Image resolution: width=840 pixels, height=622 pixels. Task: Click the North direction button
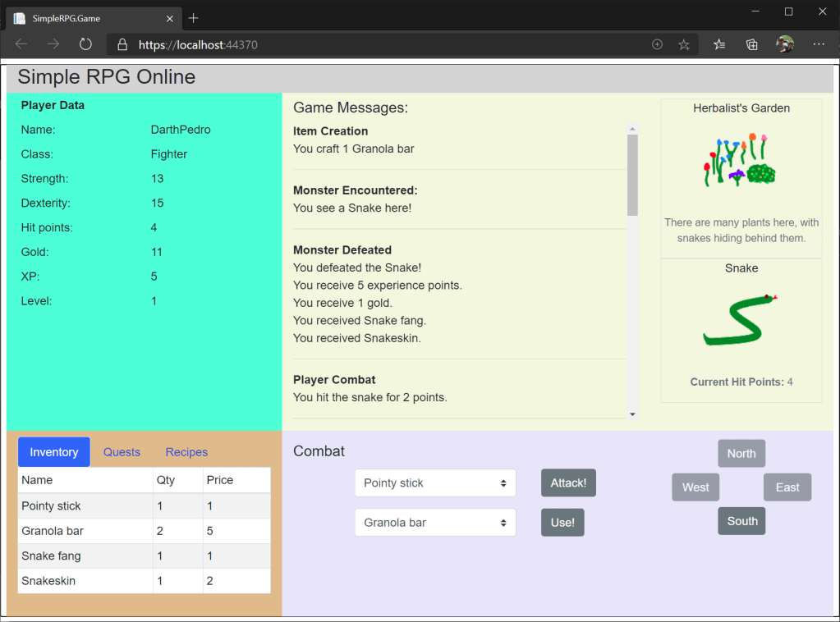point(741,454)
